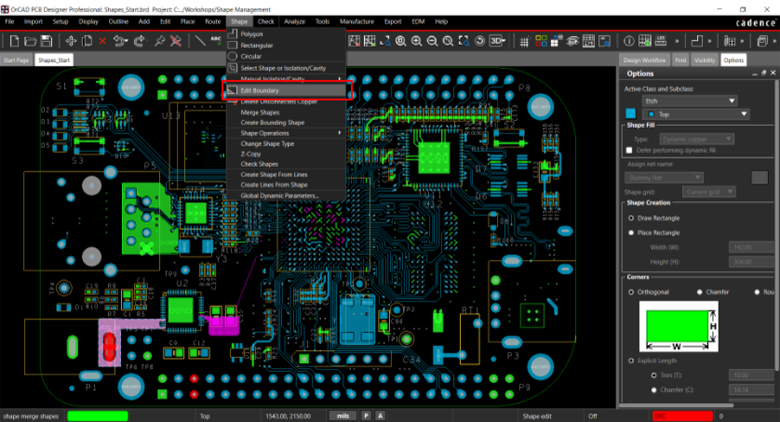The image size is (780, 422).
Task: Click the info circle Show Element icon
Action: [x=629, y=41]
